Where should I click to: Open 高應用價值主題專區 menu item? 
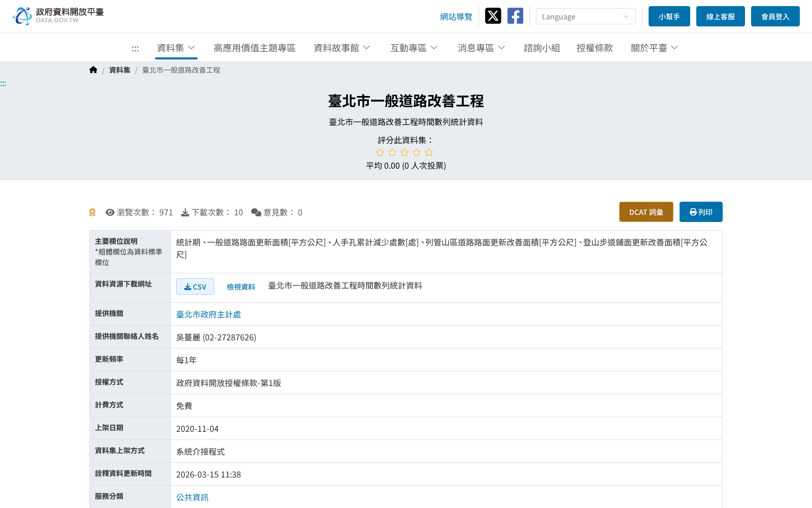[255, 48]
